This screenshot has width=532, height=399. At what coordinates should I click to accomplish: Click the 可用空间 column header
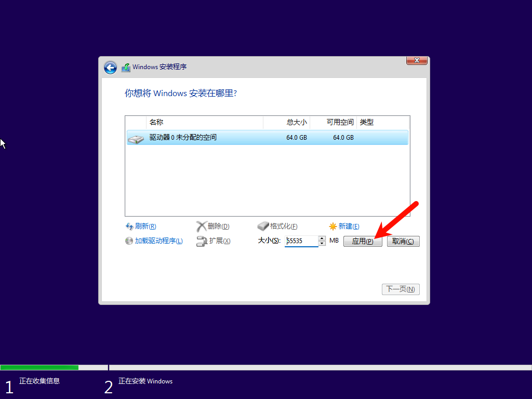tap(332, 122)
